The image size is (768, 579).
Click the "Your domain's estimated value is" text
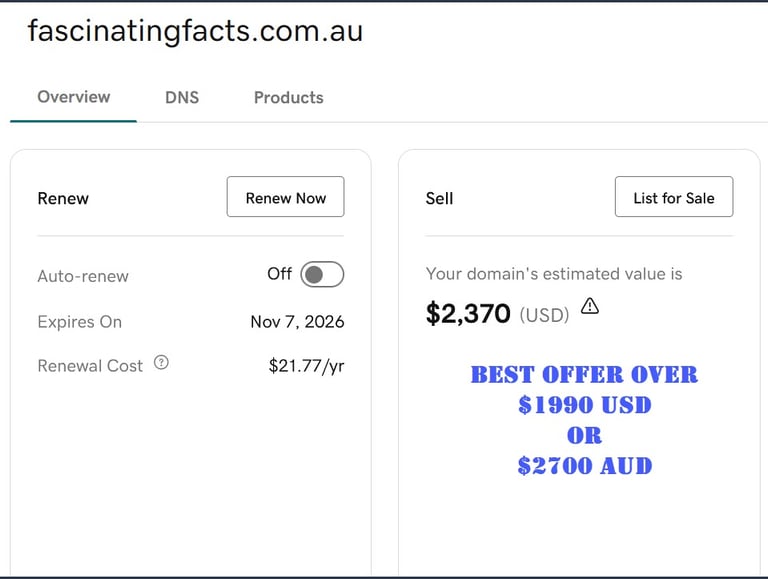(554, 273)
